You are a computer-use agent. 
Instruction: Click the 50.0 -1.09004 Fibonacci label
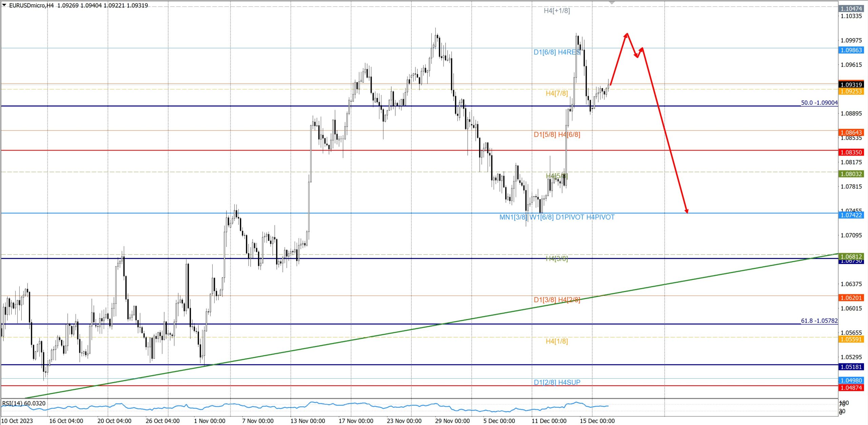point(819,103)
